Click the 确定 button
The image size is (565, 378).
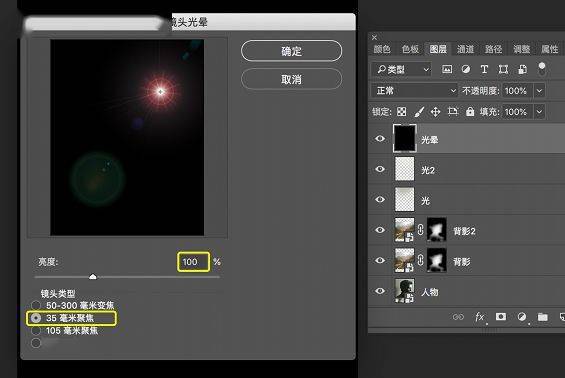292,51
